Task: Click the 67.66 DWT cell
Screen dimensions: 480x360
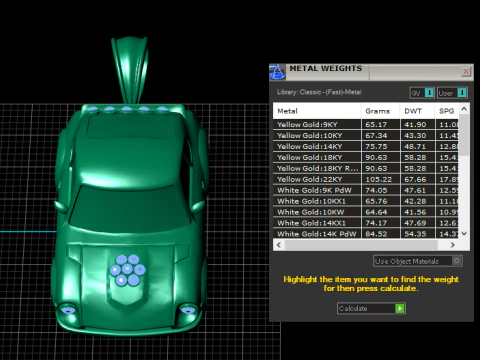Action: 417,179
